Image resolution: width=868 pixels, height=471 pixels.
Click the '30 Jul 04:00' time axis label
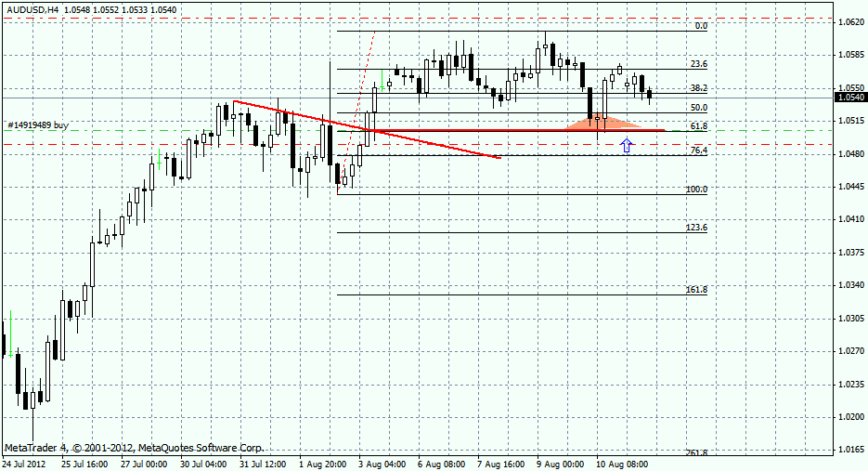(203, 464)
